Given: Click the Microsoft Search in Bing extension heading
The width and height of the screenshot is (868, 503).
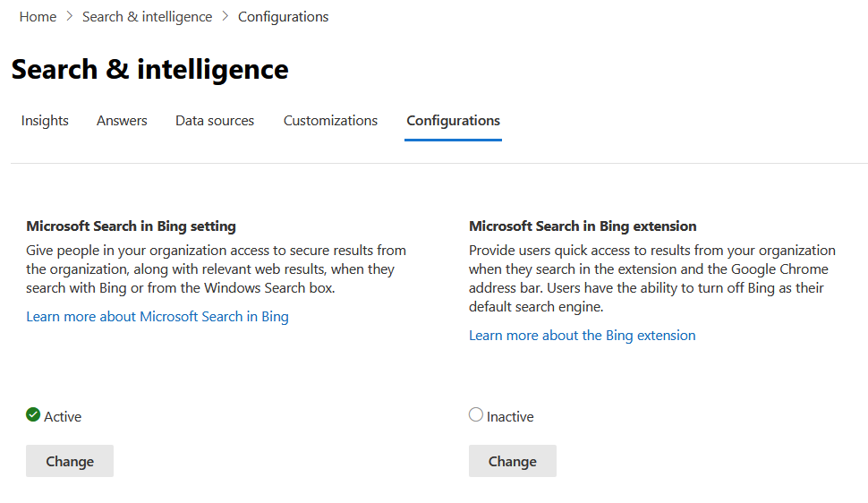Looking at the screenshot, I should click(583, 226).
